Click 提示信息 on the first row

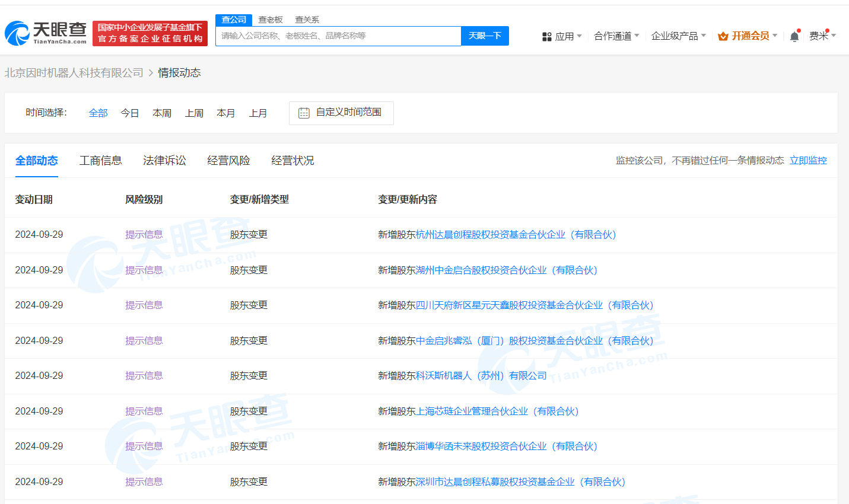click(x=144, y=234)
